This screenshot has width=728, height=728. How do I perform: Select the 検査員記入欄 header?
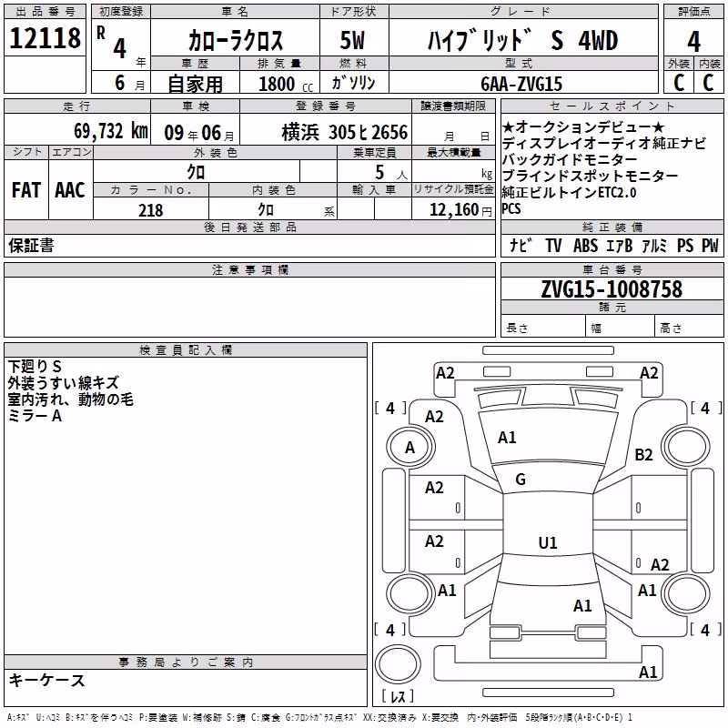pos(186,350)
